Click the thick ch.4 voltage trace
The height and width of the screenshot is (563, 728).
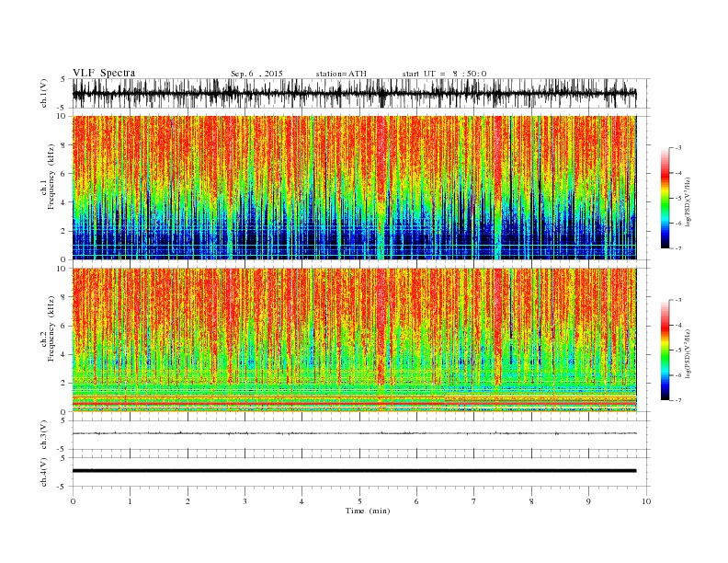354,471
